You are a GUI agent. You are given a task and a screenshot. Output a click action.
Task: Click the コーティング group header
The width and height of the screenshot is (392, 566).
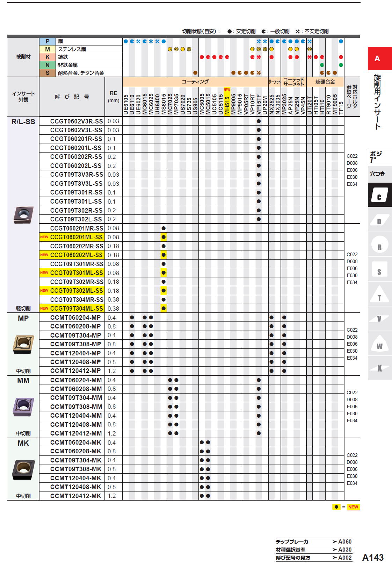point(195,82)
